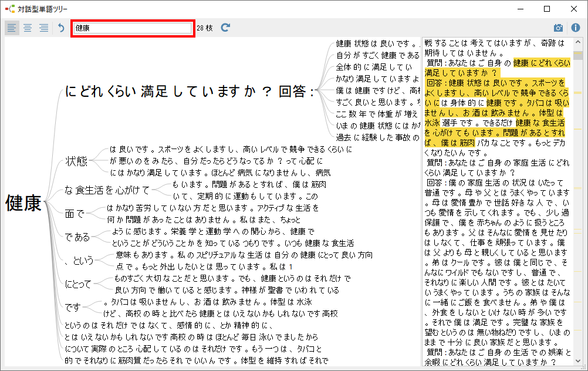Click leaf かなり 満足 して います
This screenshot has width=588, height=371.
click(377, 79)
